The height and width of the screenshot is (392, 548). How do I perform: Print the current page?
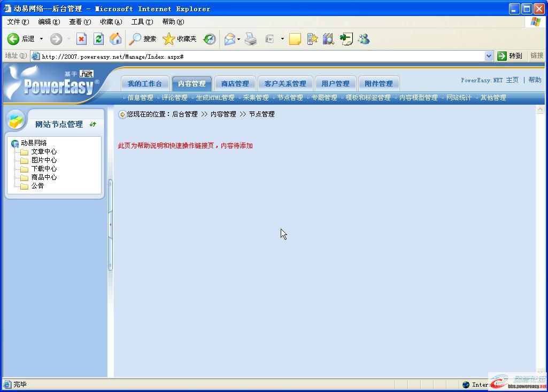250,38
